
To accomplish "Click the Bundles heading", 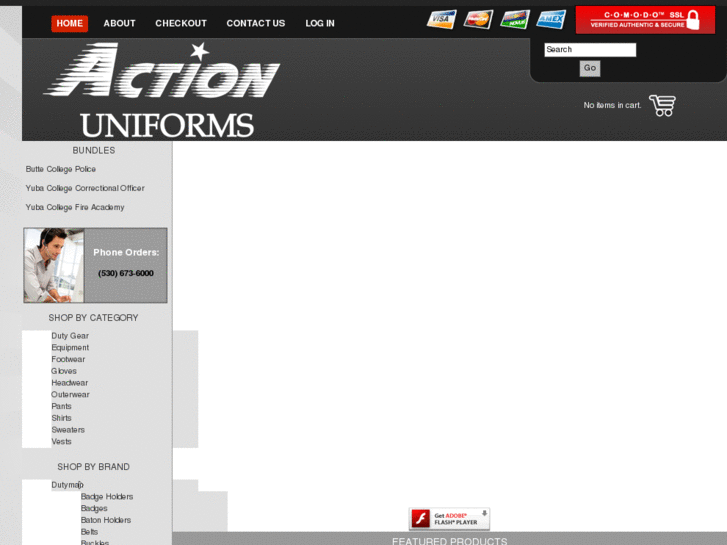I will 94,150.
